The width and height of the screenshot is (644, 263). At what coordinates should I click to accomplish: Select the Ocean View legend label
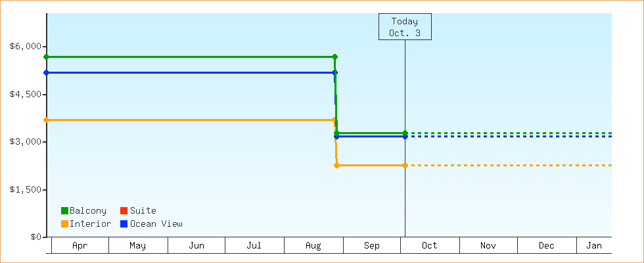point(156,224)
